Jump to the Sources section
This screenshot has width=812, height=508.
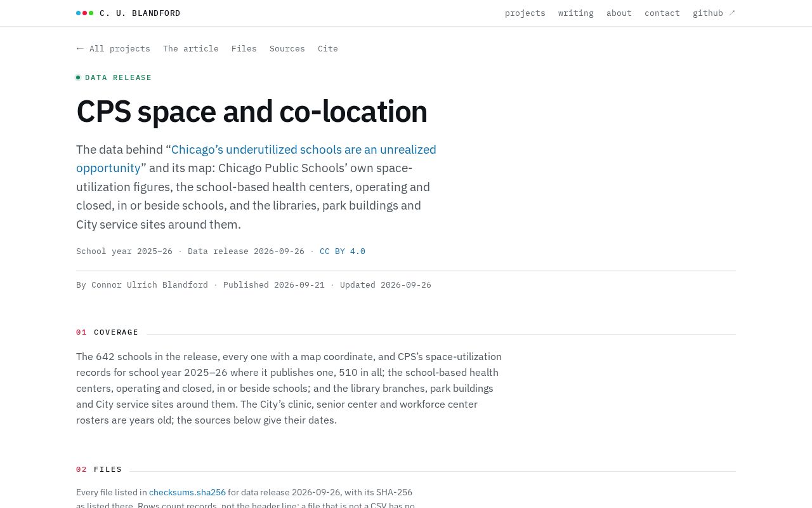click(287, 48)
